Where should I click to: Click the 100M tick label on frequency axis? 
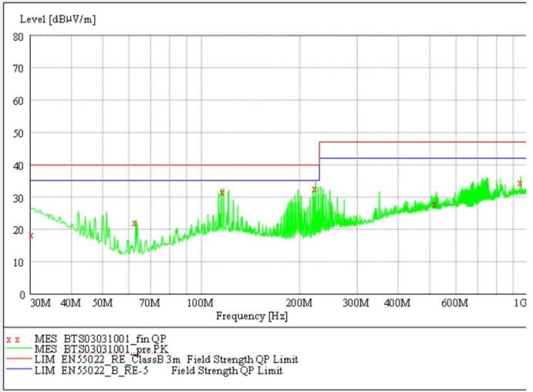200,303
